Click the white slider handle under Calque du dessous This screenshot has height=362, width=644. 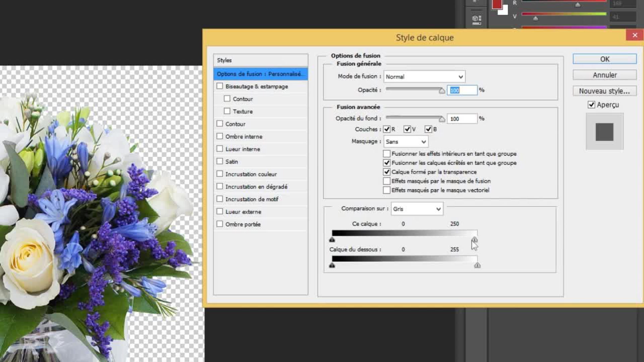[x=477, y=265]
